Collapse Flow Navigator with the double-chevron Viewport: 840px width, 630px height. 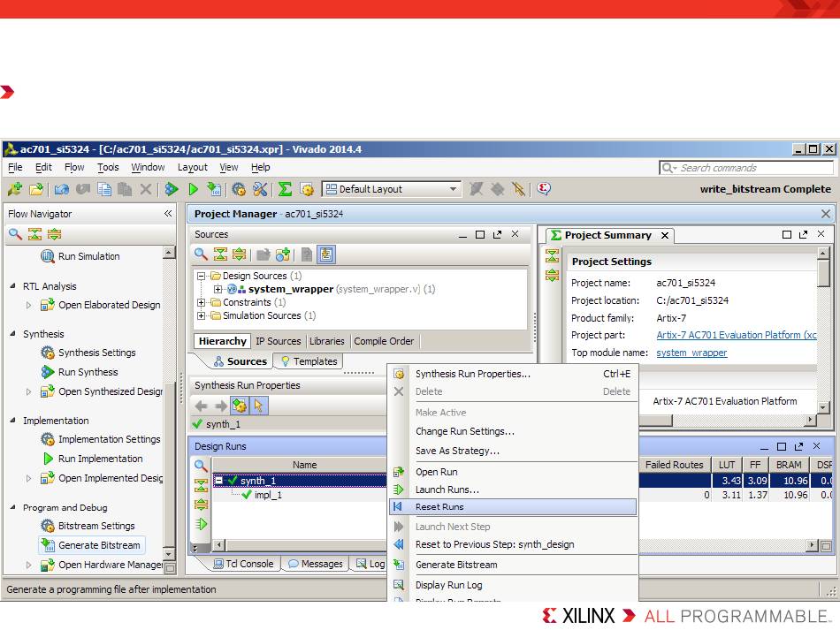[168, 214]
